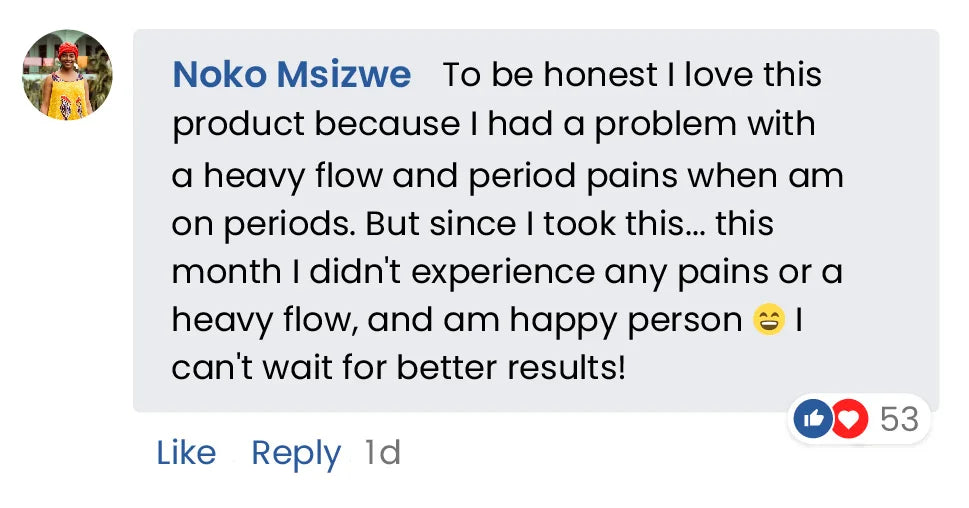Open Noko Msizwe's profile picture

68,75
